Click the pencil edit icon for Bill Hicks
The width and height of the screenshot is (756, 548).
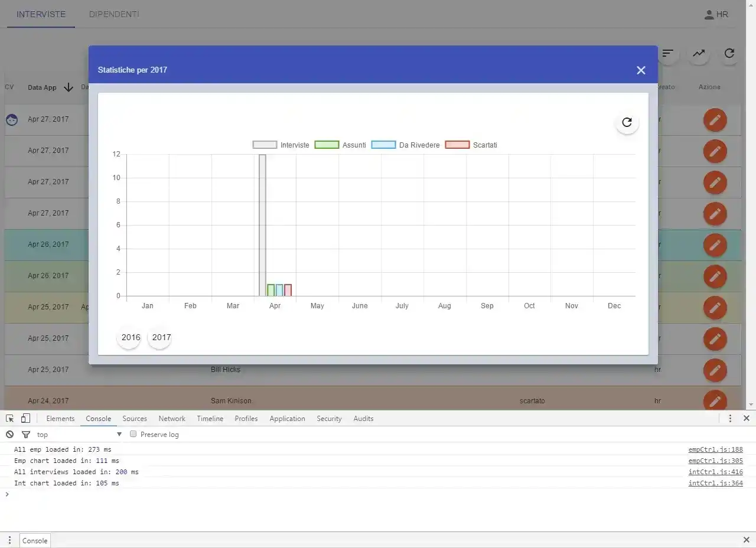(x=715, y=369)
